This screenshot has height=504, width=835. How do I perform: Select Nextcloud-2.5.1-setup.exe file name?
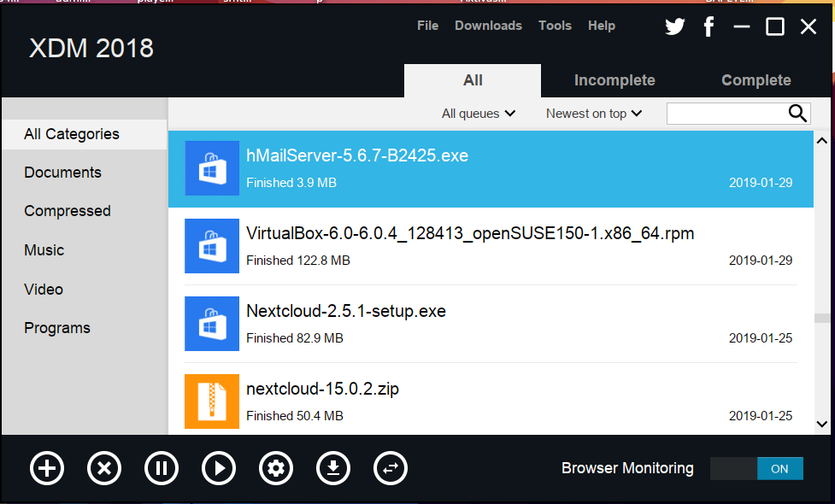pyautogui.click(x=346, y=311)
